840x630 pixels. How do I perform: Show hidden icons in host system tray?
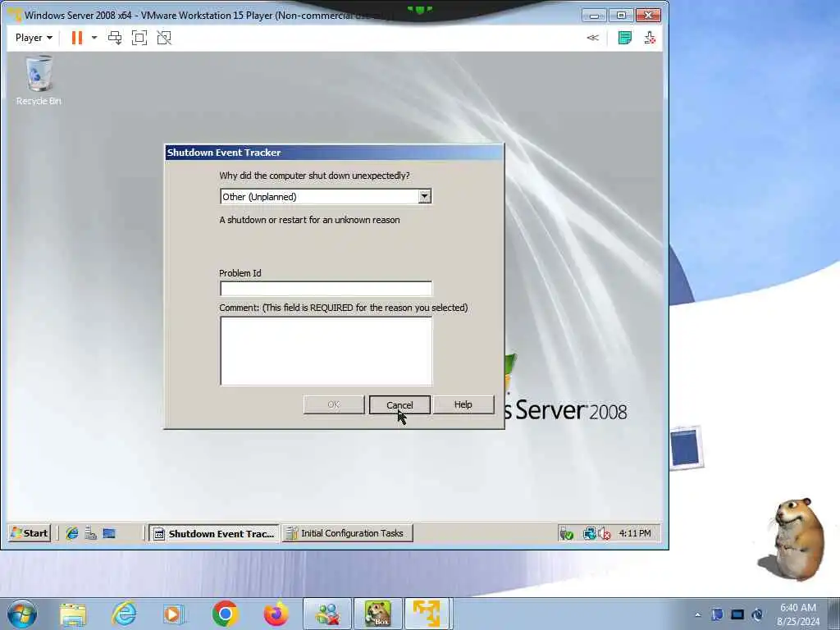pyautogui.click(x=697, y=614)
